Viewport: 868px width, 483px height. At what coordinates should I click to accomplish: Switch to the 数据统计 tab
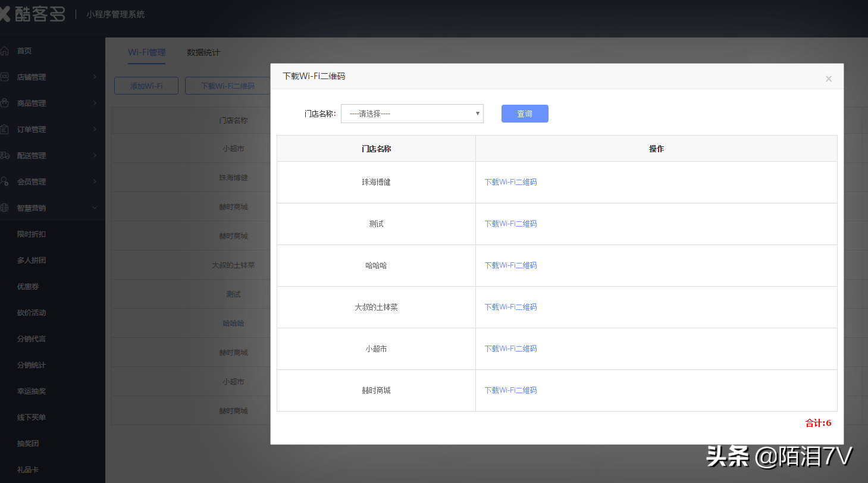pyautogui.click(x=203, y=52)
